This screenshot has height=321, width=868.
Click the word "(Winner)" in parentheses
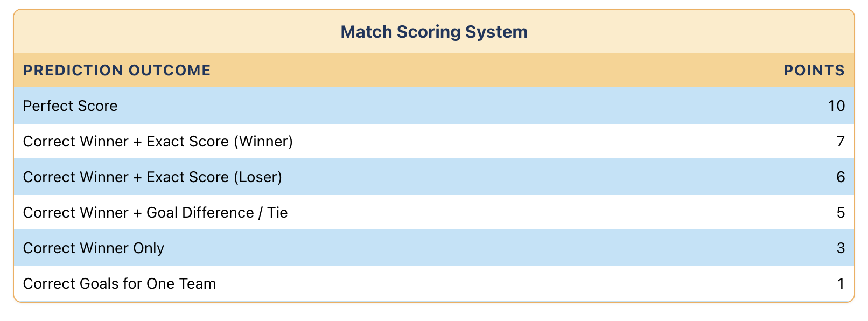264,141
